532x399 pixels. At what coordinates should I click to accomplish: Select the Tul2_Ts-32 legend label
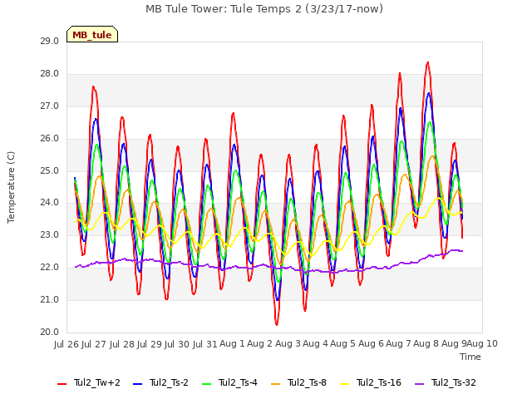pos(454,382)
